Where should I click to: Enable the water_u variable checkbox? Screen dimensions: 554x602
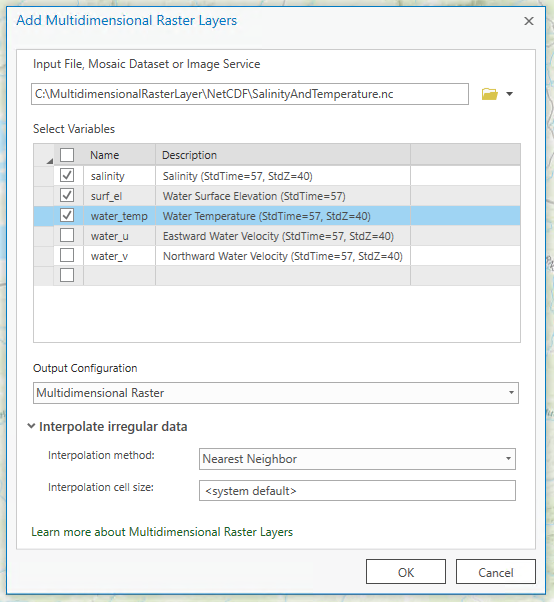67,235
